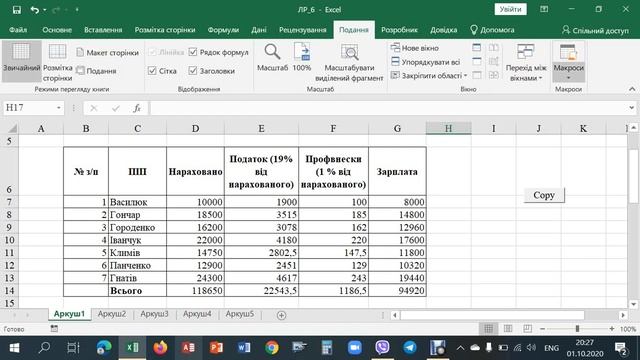Click the ribbon display options icon

click(544, 9)
